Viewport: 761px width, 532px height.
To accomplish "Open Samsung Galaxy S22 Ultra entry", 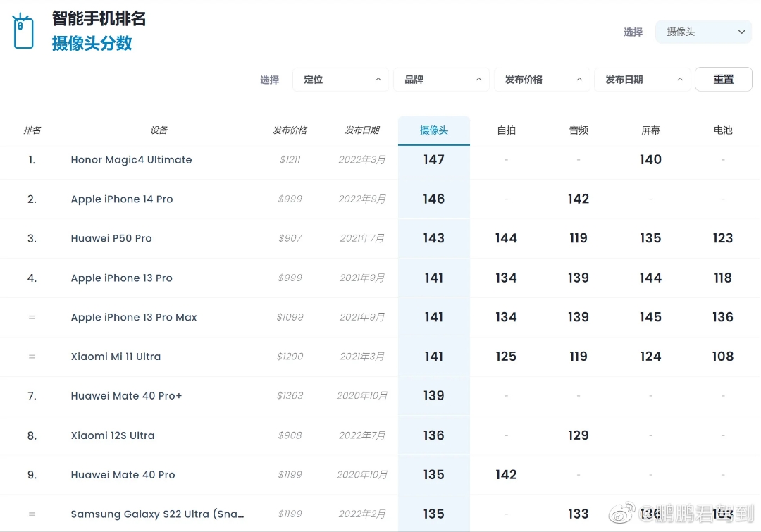I will pos(157,514).
